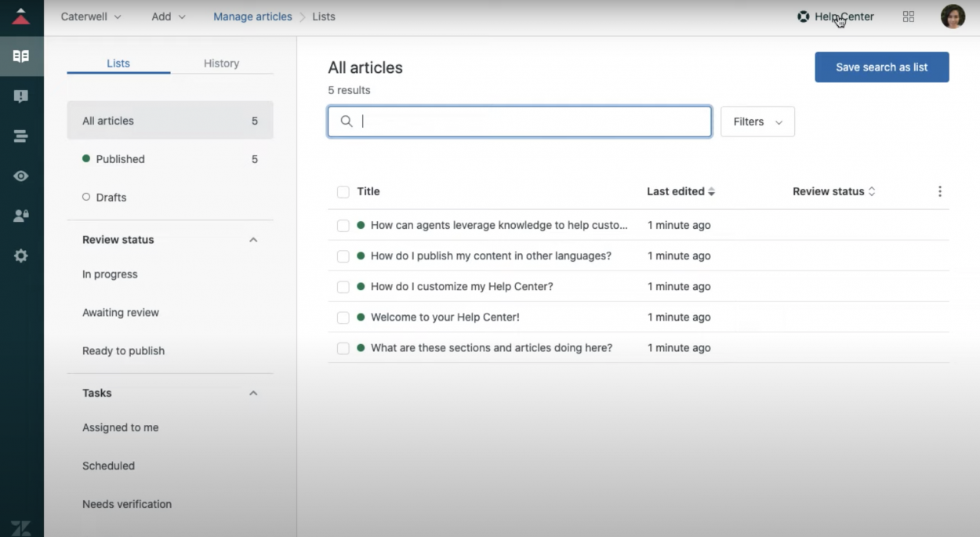
Task: Open article 'How do I publish my content'
Action: [491, 256]
